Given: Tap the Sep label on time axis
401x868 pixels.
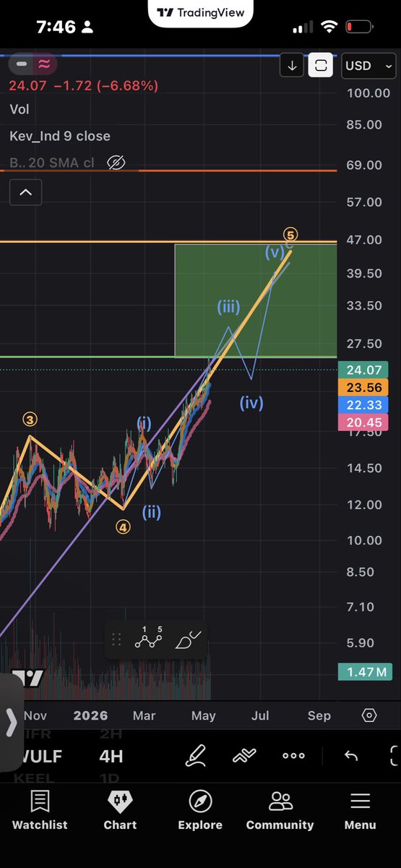Looking at the screenshot, I should point(319,715).
